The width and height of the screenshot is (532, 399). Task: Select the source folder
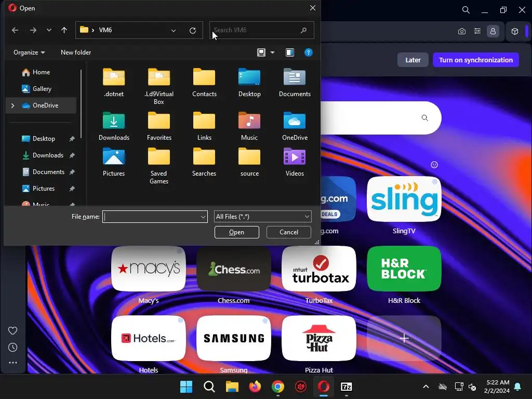click(x=249, y=162)
